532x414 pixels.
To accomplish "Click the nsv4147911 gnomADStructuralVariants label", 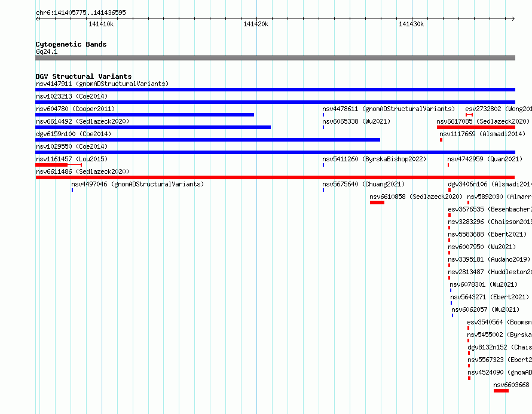I will coord(102,84).
